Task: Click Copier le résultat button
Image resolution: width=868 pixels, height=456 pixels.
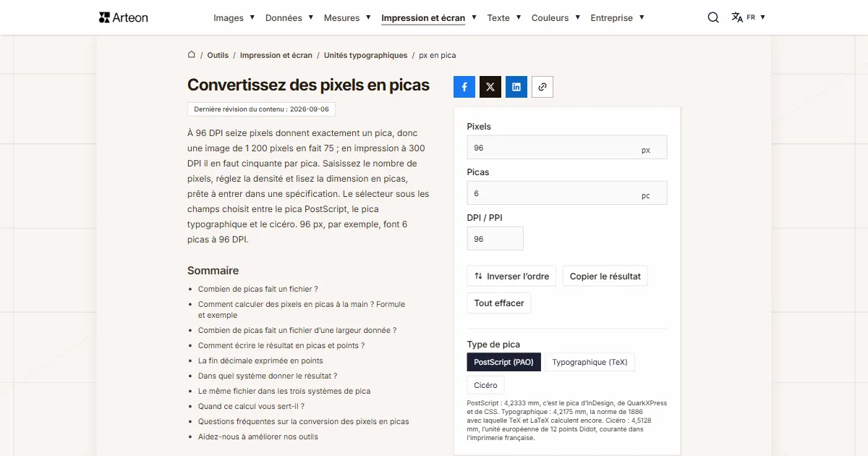Action: (x=605, y=276)
